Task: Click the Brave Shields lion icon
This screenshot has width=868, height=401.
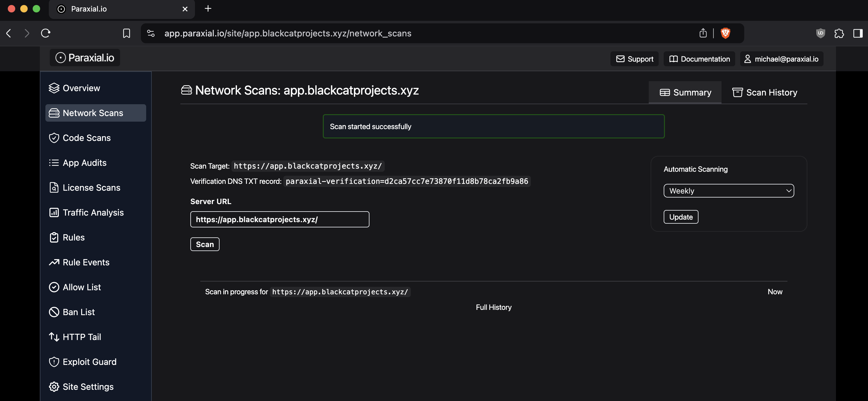Action: [725, 33]
